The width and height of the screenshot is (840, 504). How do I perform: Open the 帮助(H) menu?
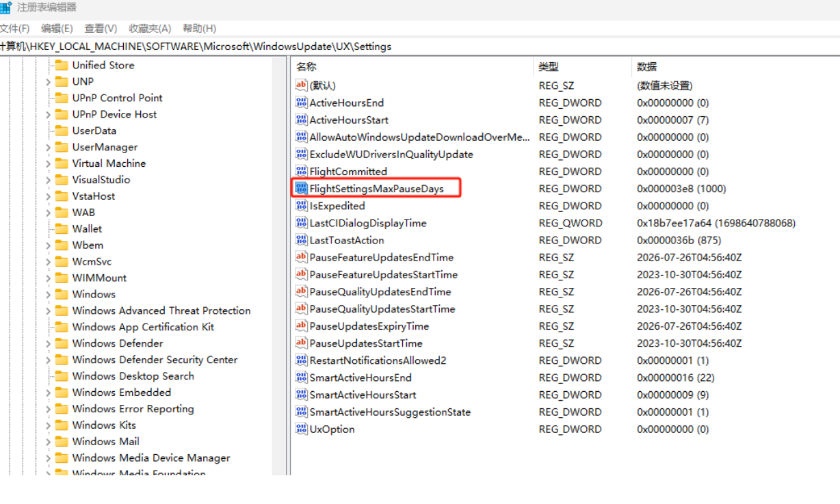tap(199, 28)
